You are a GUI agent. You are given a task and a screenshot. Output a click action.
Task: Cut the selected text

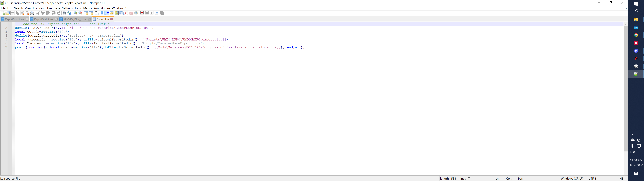(x=38, y=13)
